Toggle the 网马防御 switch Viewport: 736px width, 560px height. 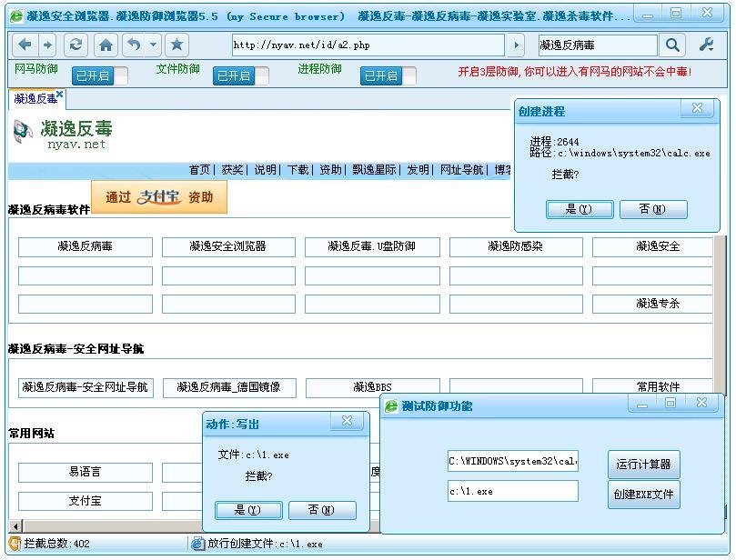pos(99,75)
